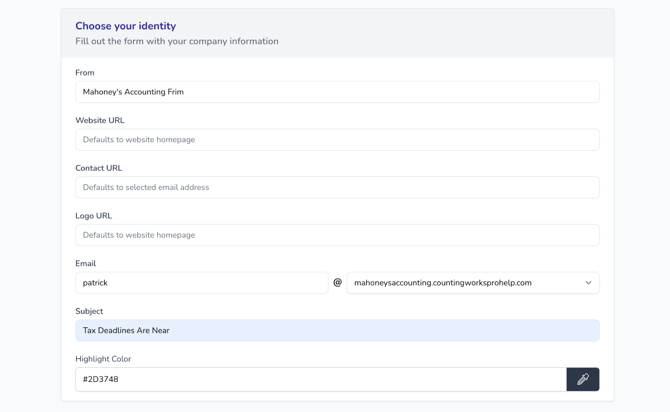
Task: Click the Website URL label
Action: [100, 120]
